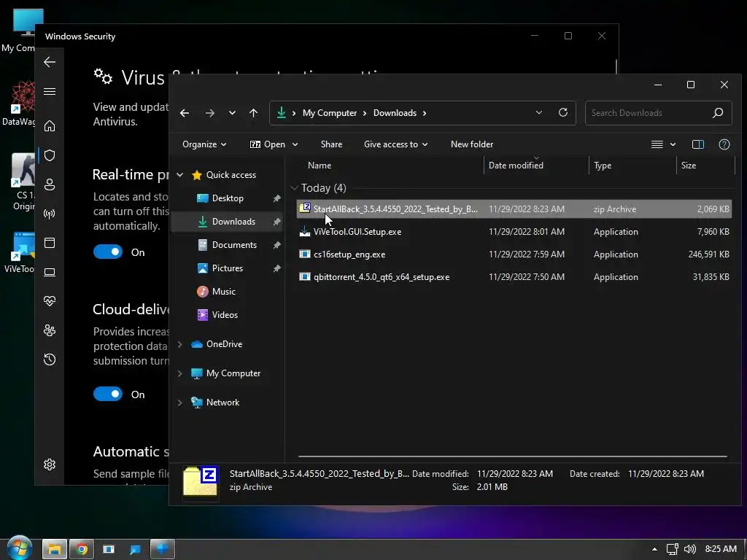Click the search magnifier icon
The image size is (747, 560).
point(718,113)
